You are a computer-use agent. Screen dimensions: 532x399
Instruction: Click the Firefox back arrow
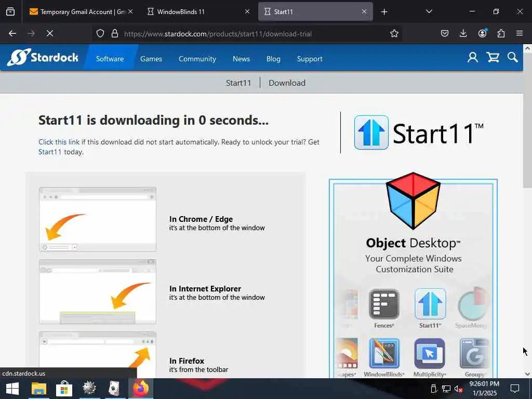coord(12,33)
